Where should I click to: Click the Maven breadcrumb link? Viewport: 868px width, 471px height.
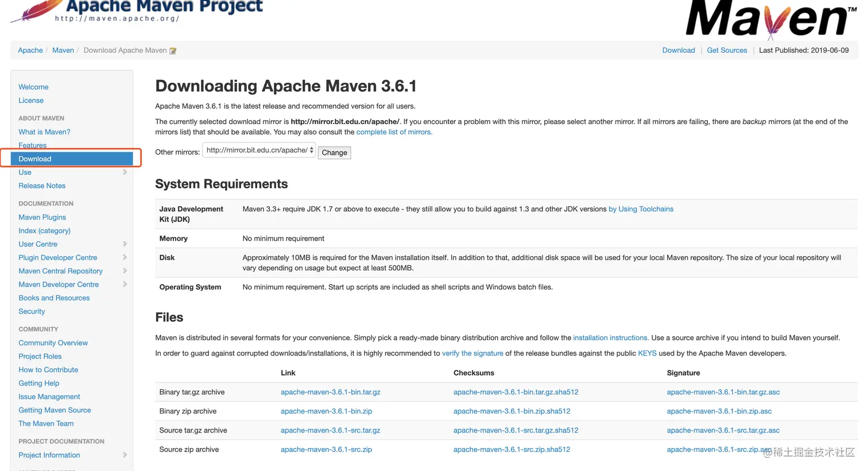coord(63,51)
